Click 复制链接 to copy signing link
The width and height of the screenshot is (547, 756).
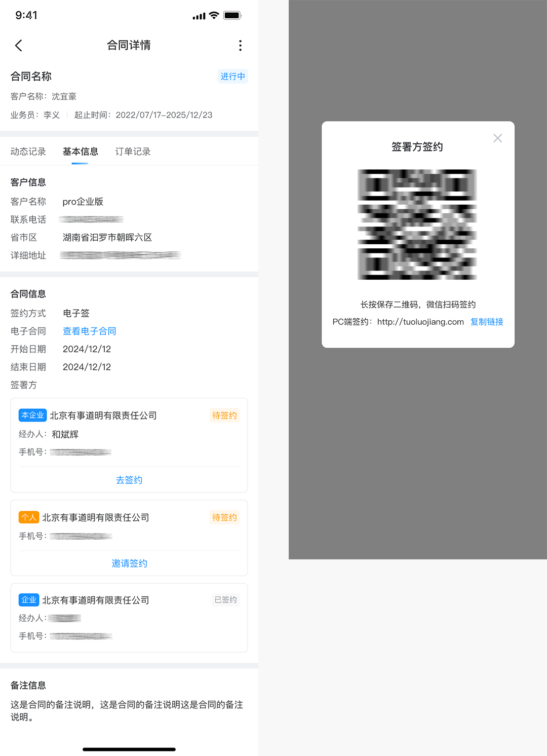click(486, 322)
